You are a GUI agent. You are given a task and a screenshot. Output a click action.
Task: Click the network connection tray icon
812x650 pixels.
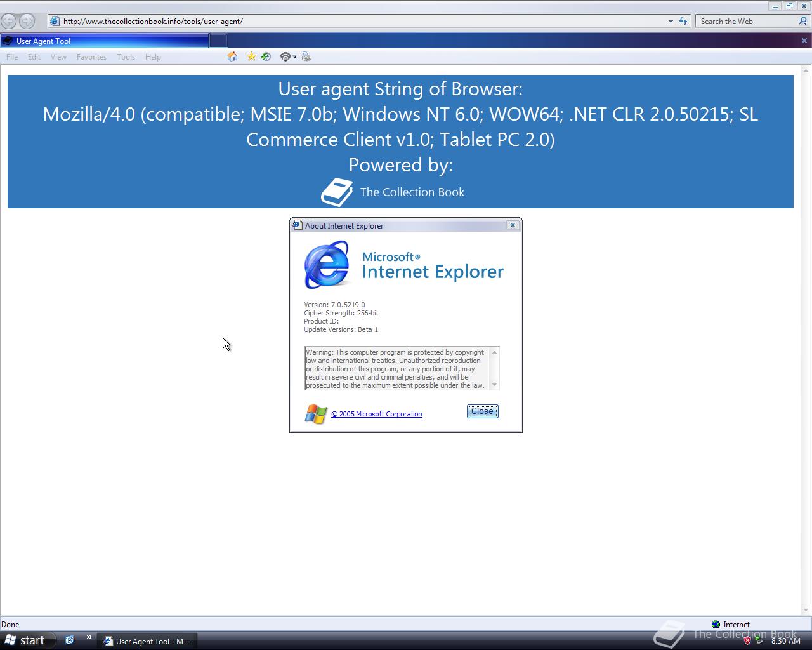pyautogui.click(x=759, y=640)
